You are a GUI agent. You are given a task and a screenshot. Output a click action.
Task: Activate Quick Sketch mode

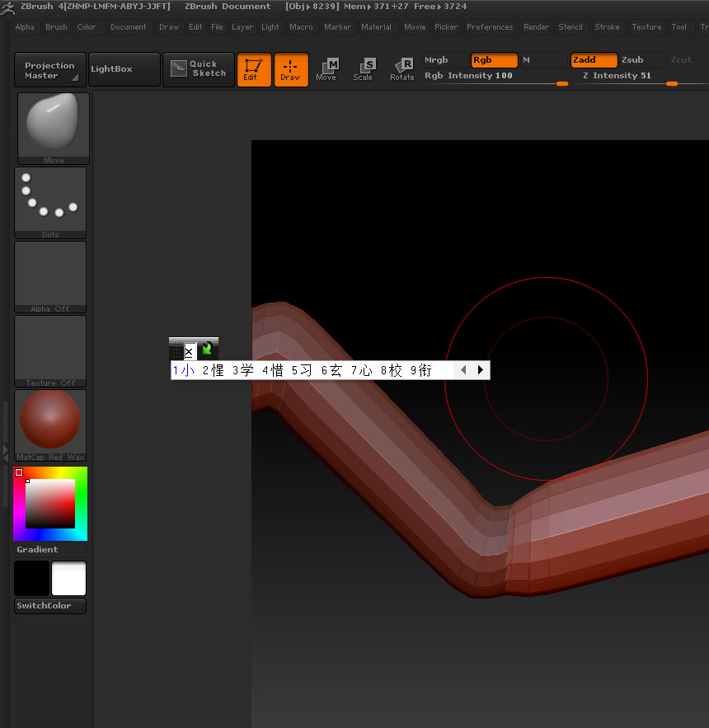point(198,69)
